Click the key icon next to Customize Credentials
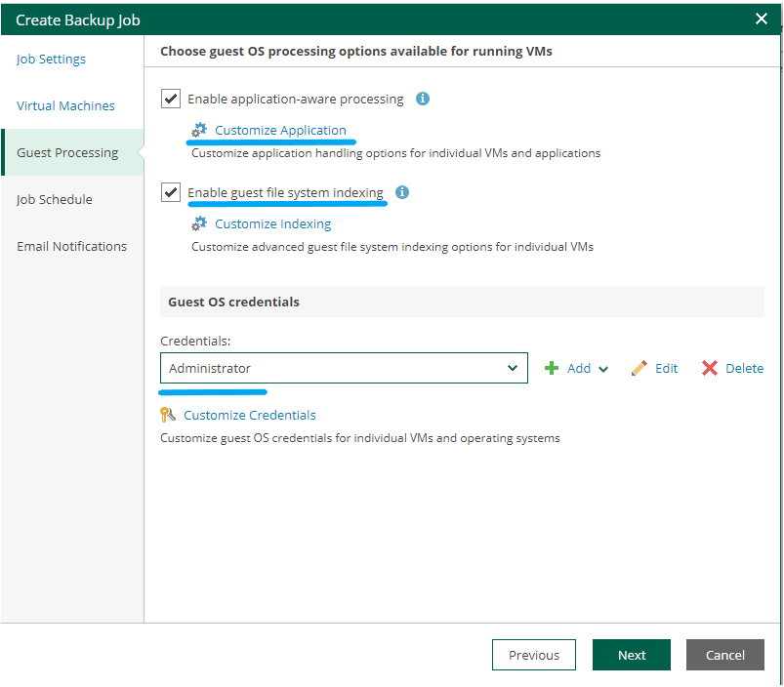The width and height of the screenshot is (784, 687). click(168, 415)
